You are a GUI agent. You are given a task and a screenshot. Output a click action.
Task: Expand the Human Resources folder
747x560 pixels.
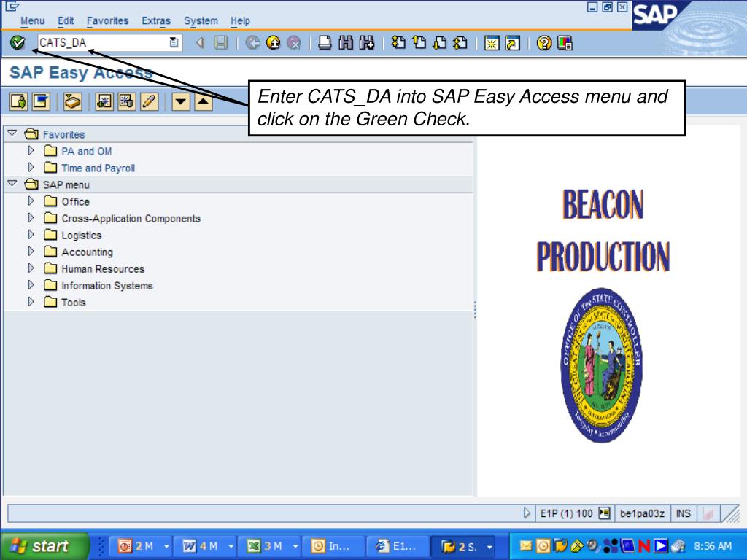coord(31,268)
